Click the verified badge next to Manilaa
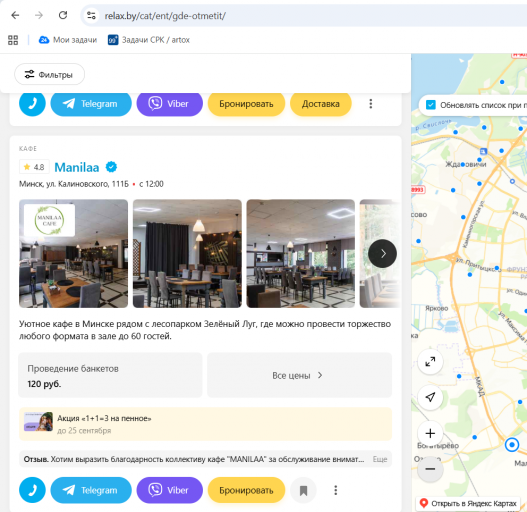This screenshot has width=527, height=512. (111, 167)
